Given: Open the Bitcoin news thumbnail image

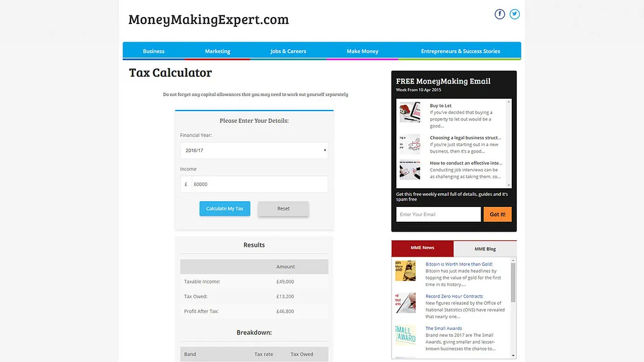Looking at the screenshot, I should click(x=405, y=270).
